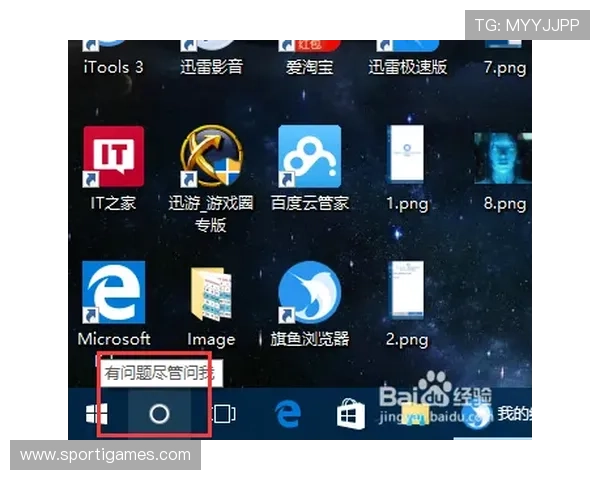This screenshot has width=600, height=480.
Task: Open Windows Store from the taskbar
Action: [x=351, y=414]
